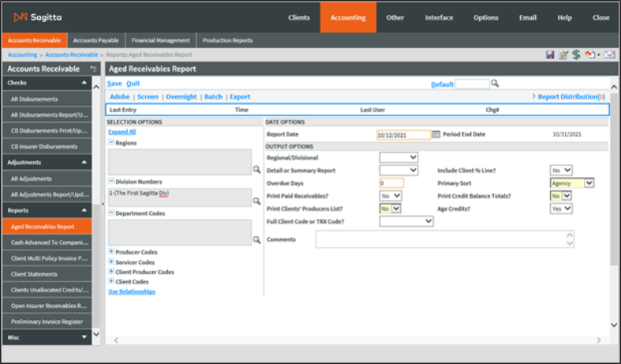Open the Age Credits dropdown
This screenshot has width=621, height=364.
(561, 209)
